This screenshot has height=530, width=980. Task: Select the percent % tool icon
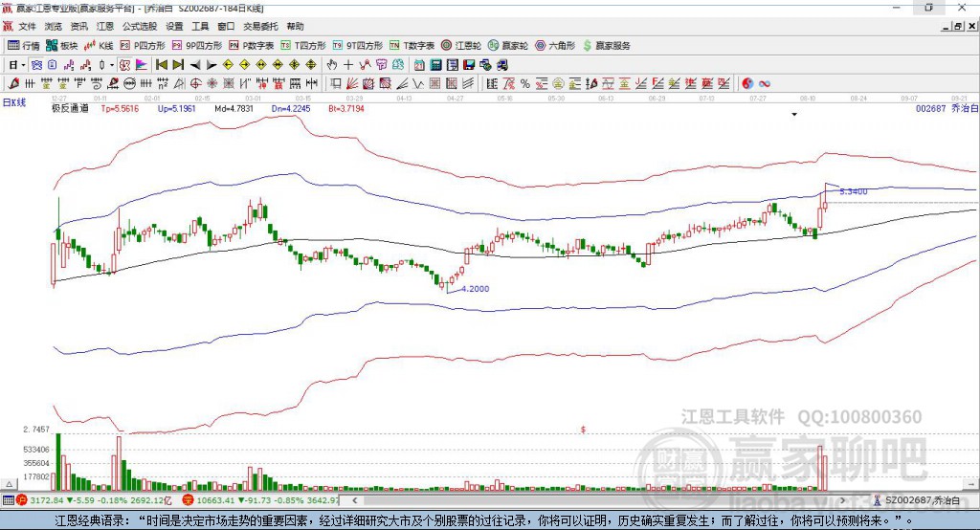coord(525,84)
